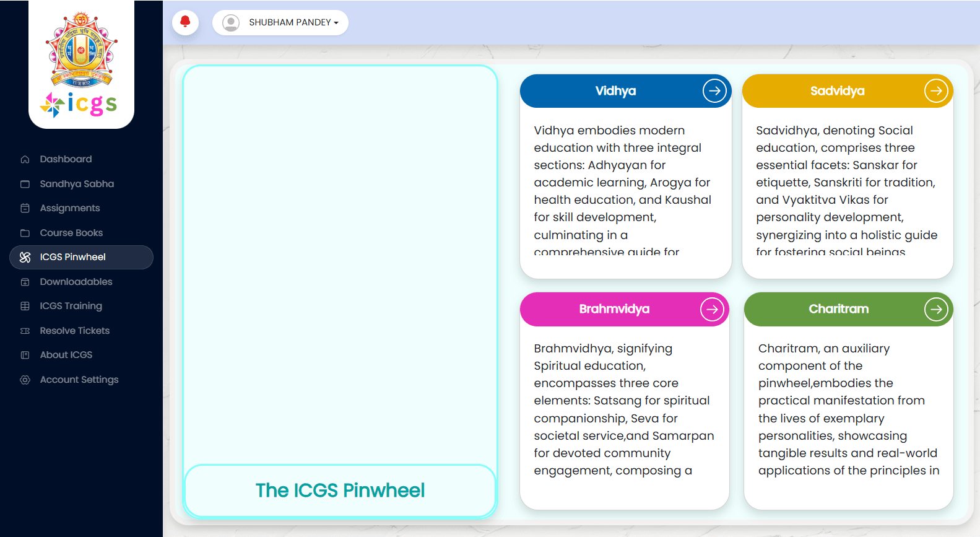980x537 pixels.
Task: Click the Resolve Tickets ticket icon
Action: (x=25, y=331)
